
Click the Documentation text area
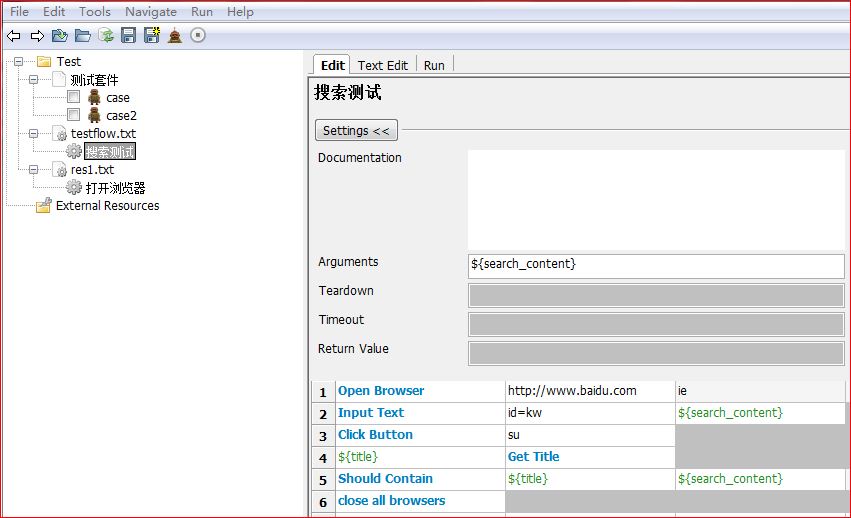(x=656, y=200)
